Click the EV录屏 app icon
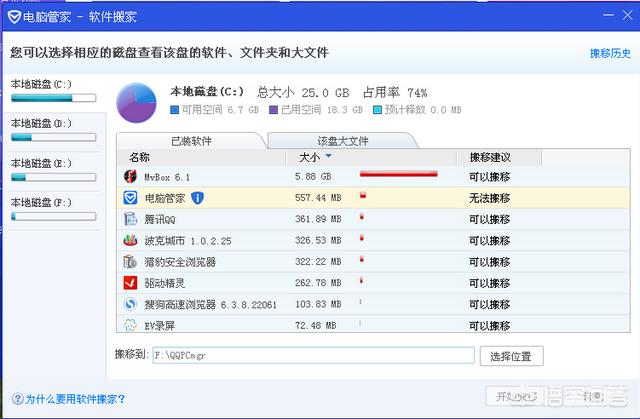Image resolution: width=640 pixels, height=419 pixels. (x=130, y=325)
